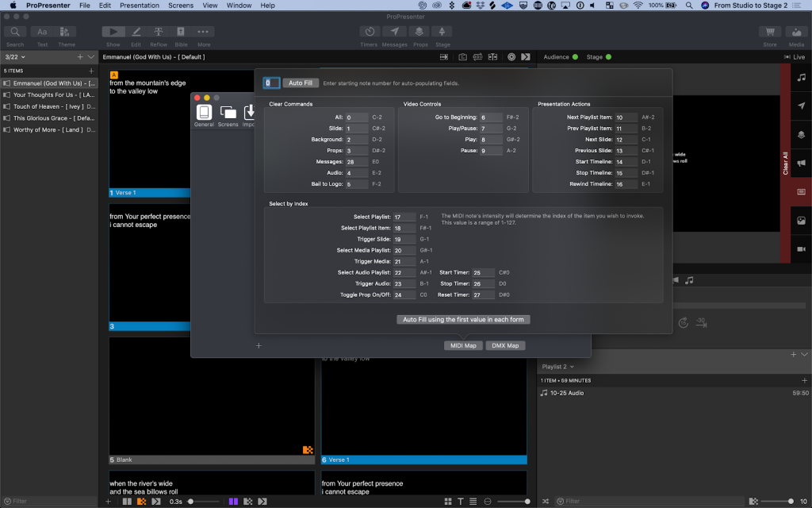This screenshot has width=812, height=508.
Task: Adjust the transition duration 0.3s slider
Action: coord(203,502)
